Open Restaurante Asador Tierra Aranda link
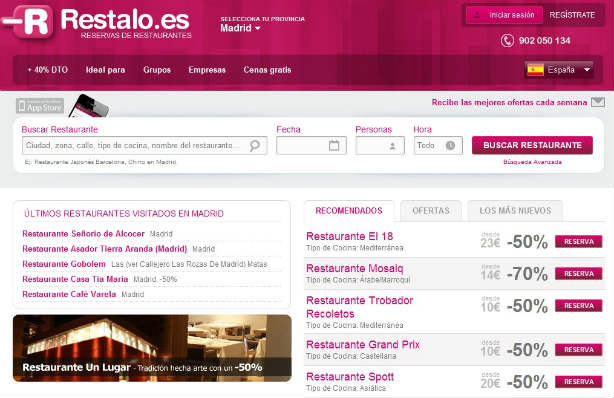The width and height of the screenshot is (614, 398). pyautogui.click(x=105, y=249)
